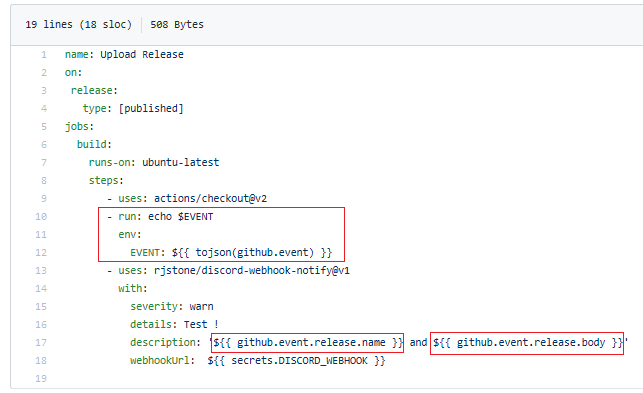Click 'EVENT: ${{ tojson(github.event) }}' code line

(231, 253)
